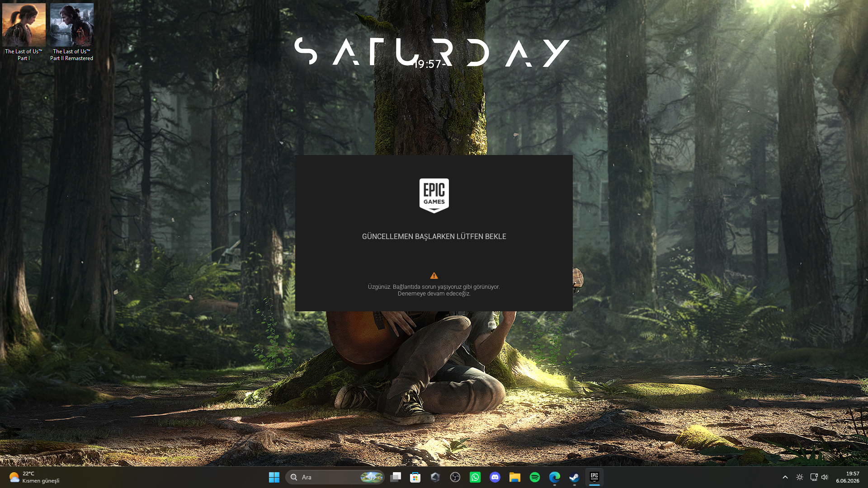Open network settings from the tray
Screen dimensions: 868x488
(x=814, y=477)
